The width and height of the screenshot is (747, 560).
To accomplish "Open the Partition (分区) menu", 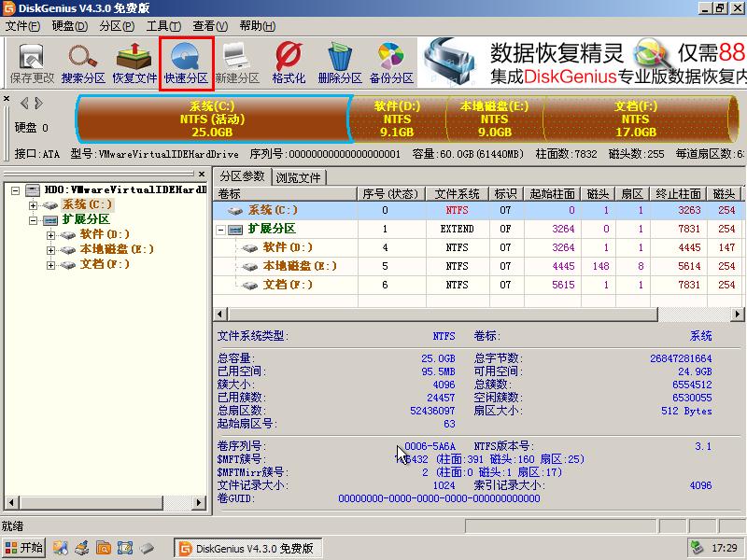I will 117,26.
